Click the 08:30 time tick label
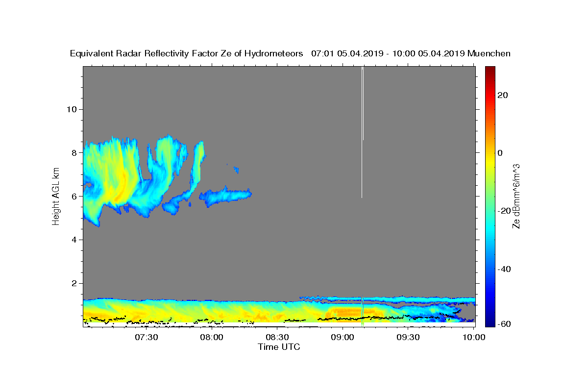This screenshot has width=588, height=392. click(277, 337)
